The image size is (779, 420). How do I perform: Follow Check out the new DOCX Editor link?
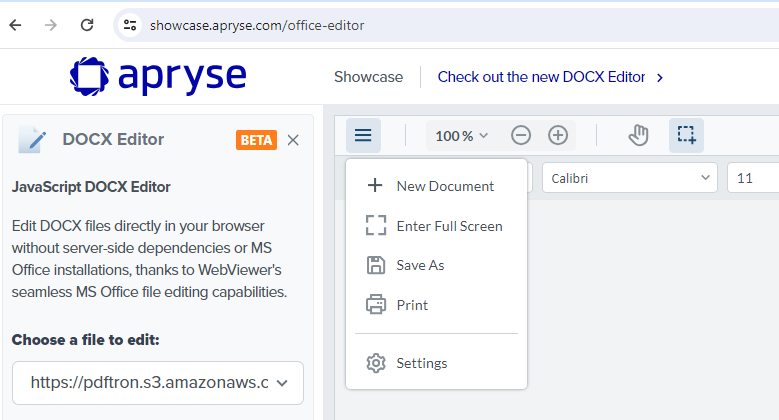tap(550, 77)
